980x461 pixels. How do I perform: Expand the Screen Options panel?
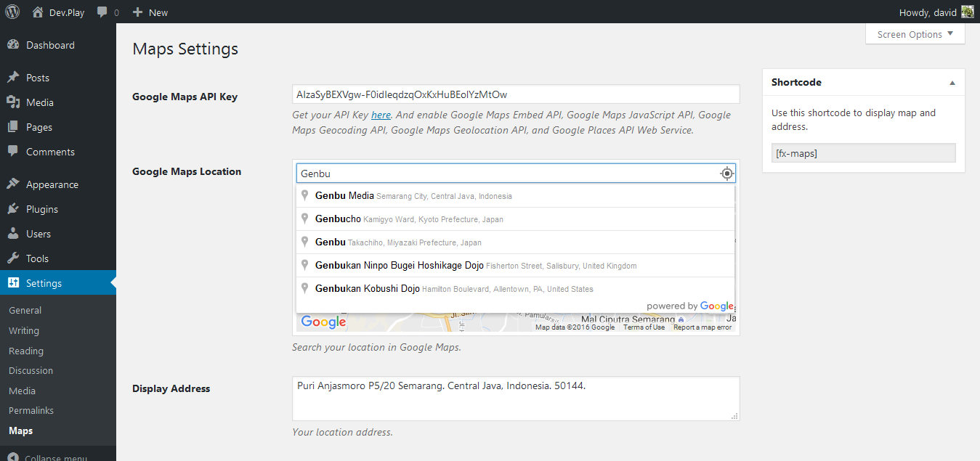pos(915,34)
